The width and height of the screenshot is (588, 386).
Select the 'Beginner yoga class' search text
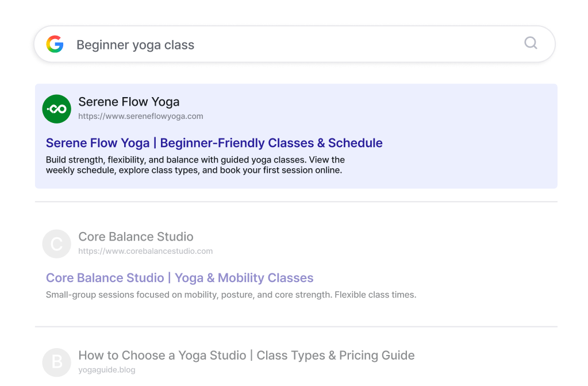point(135,44)
